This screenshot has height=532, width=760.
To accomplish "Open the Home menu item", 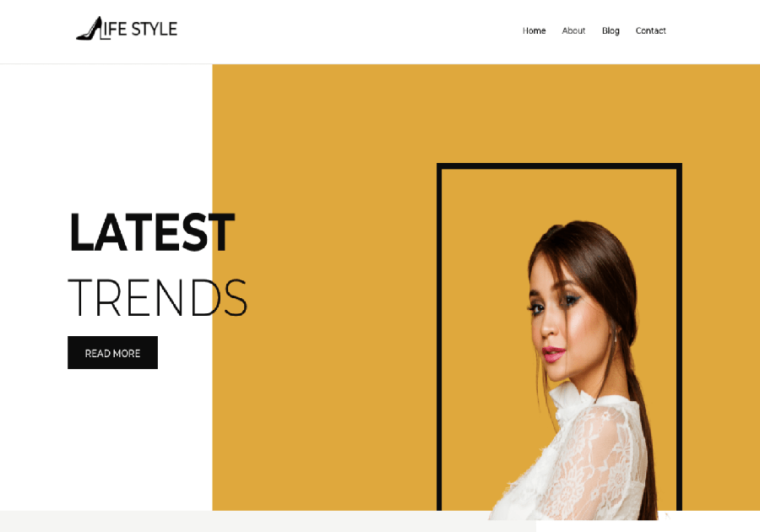I will (535, 30).
